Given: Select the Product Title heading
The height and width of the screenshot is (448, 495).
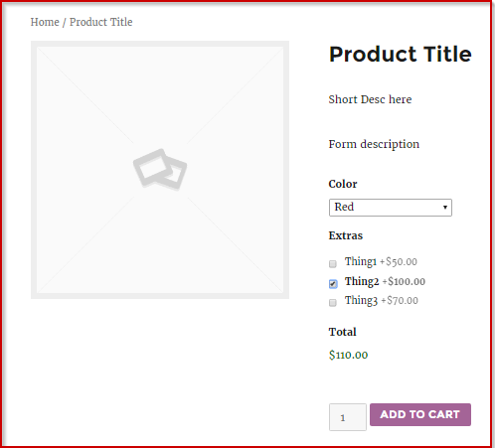Looking at the screenshot, I should tap(401, 54).
